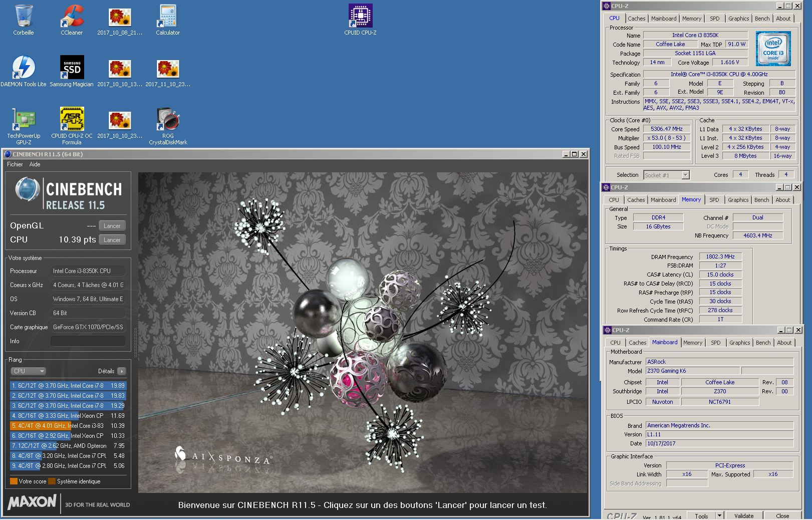812x520 pixels.
Task: Open SPD tab in CPU-Z processor window
Action: (x=715, y=19)
